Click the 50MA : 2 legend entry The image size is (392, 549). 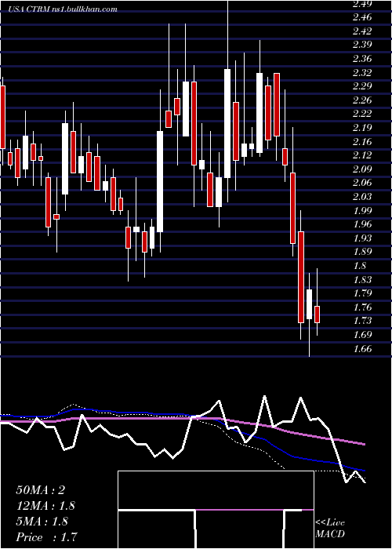(41, 490)
